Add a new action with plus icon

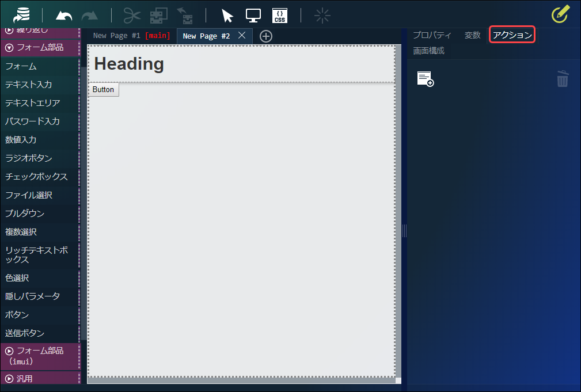[426, 79]
